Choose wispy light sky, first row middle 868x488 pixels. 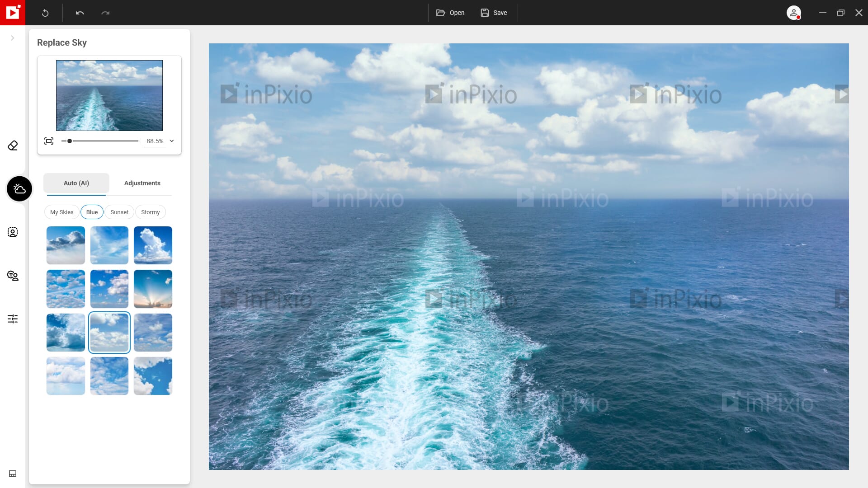click(109, 245)
